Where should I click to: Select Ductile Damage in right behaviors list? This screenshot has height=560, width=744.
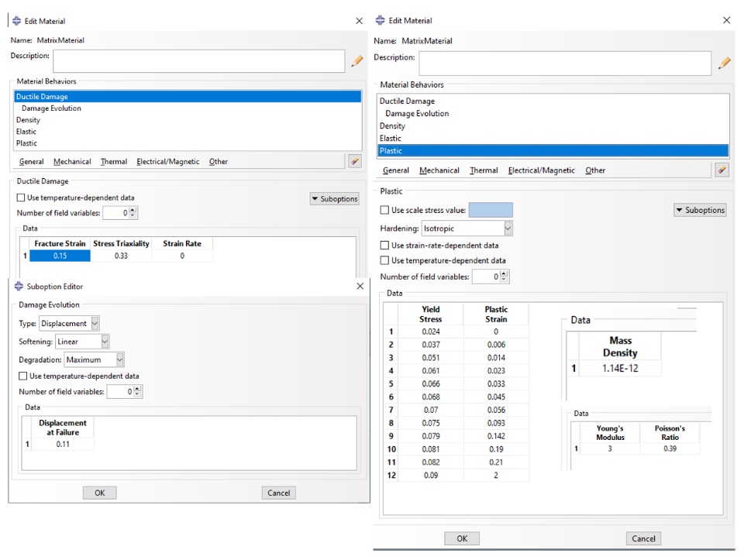(553, 101)
